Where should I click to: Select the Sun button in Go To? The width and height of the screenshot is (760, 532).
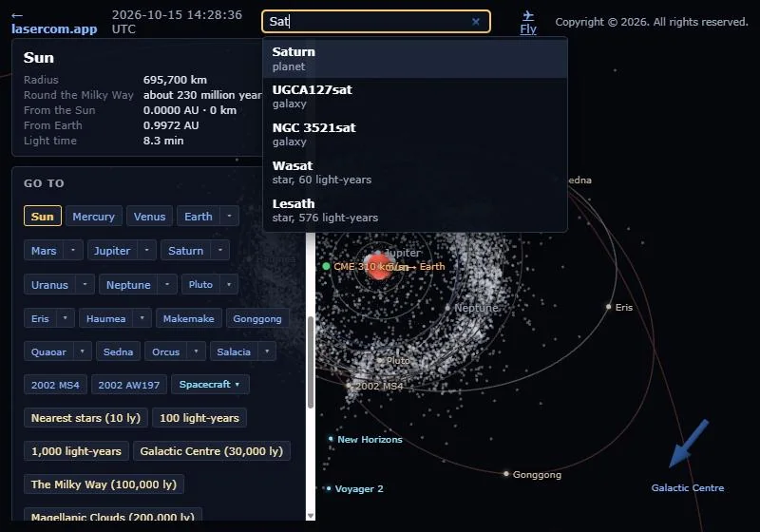pos(43,216)
